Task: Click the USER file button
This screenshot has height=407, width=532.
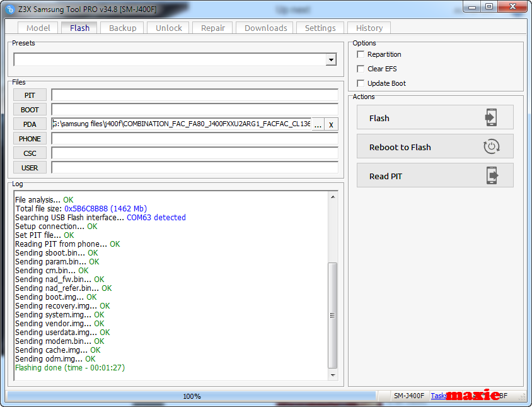Action: tap(30, 168)
